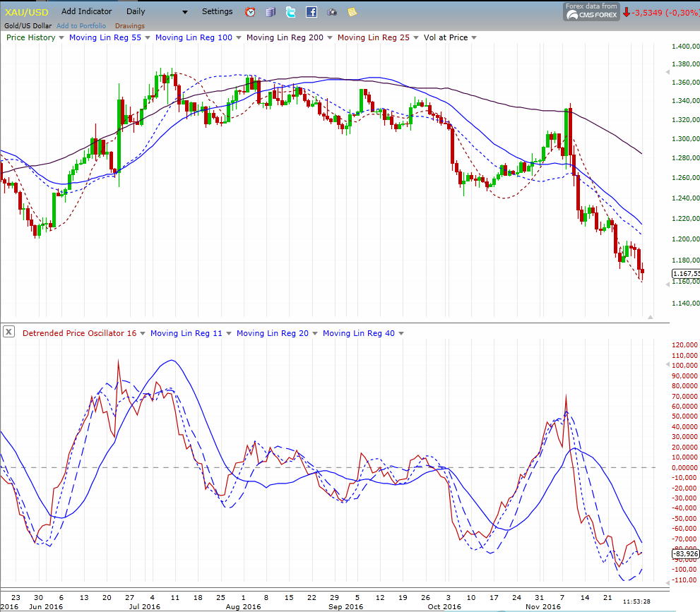
Task: Click the camera snapshot icon
Action: 332,12
